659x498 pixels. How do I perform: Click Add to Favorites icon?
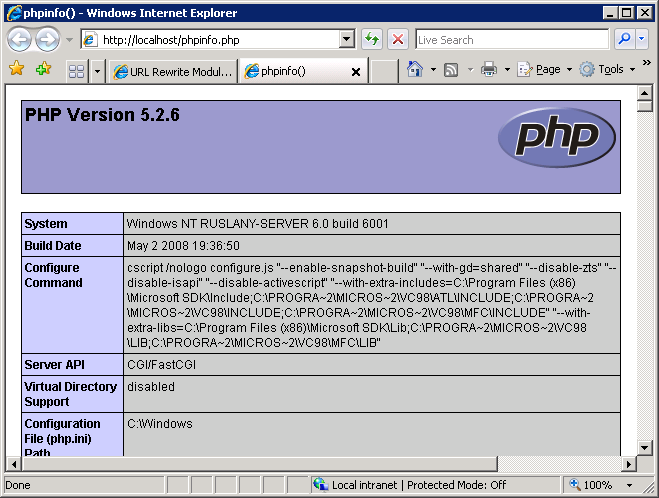pos(43,70)
